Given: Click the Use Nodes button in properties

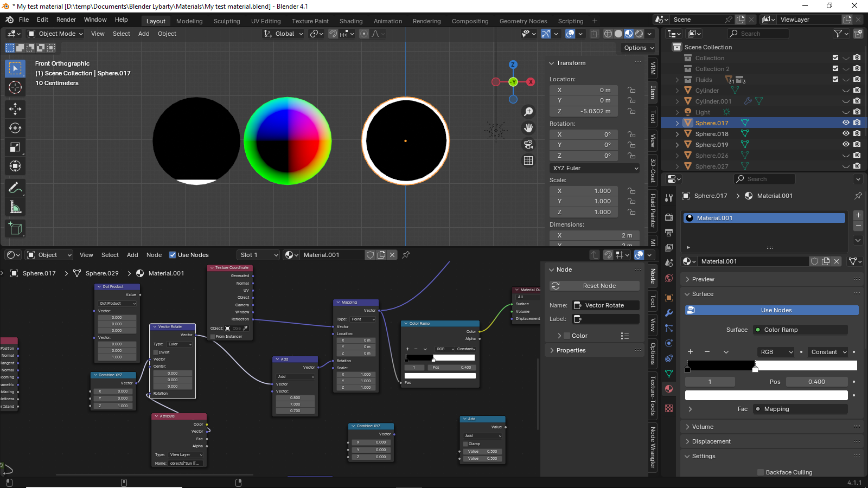Looking at the screenshot, I should 772,310.
